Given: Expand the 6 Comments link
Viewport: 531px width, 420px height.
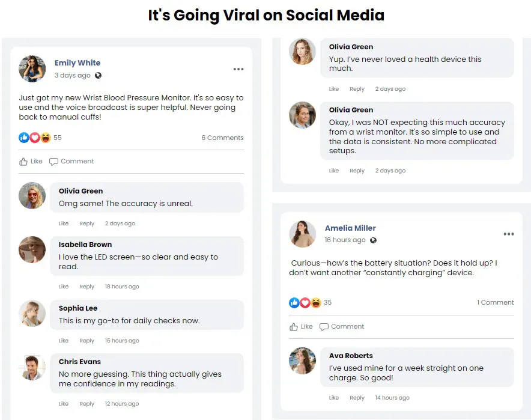Looking at the screenshot, I should [222, 138].
